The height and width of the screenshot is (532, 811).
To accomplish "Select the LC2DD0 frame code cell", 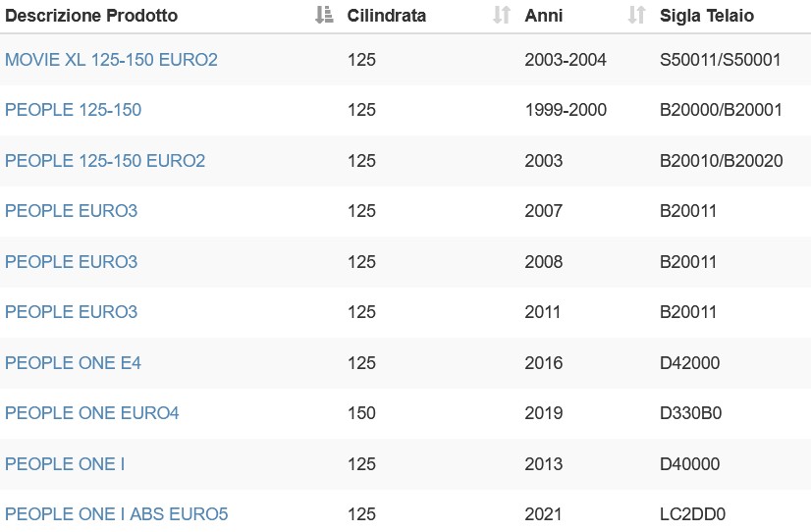I will point(692,514).
